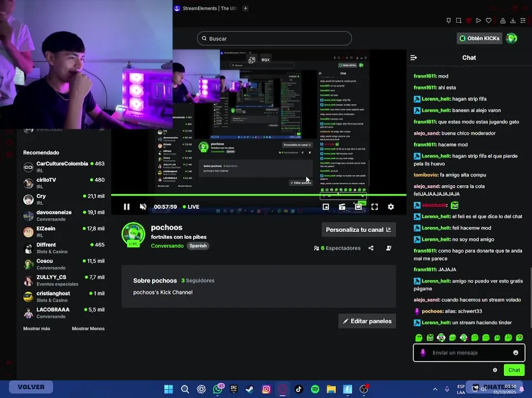Select the angry green emote in chat

tap(430, 337)
